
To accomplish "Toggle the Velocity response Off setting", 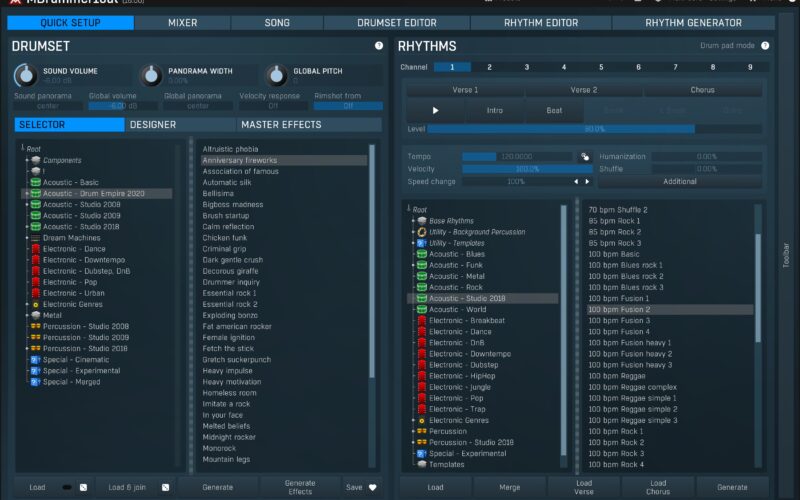I will coord(273,105).
